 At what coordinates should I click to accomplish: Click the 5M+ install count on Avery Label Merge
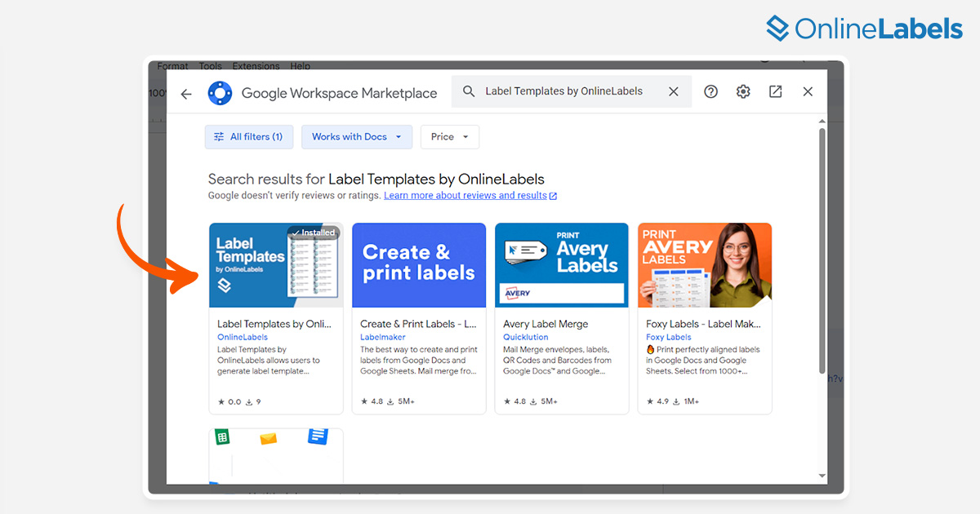click(544, 401)
